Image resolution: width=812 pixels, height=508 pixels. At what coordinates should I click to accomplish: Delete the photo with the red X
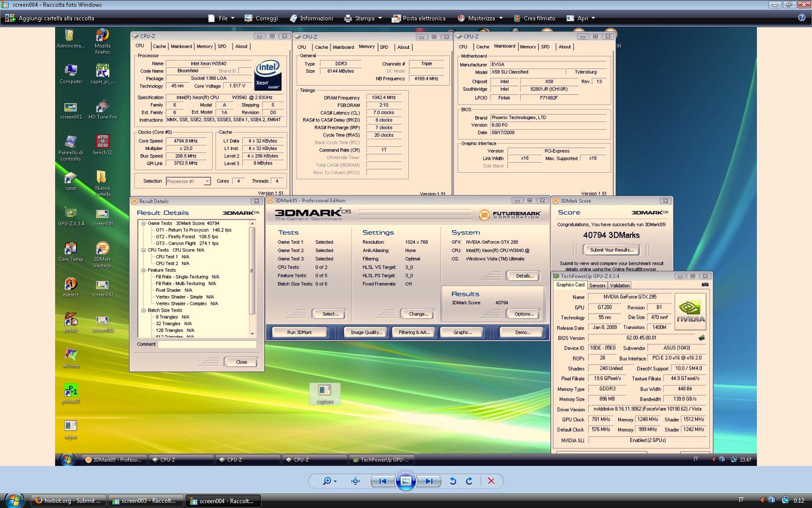491,481
